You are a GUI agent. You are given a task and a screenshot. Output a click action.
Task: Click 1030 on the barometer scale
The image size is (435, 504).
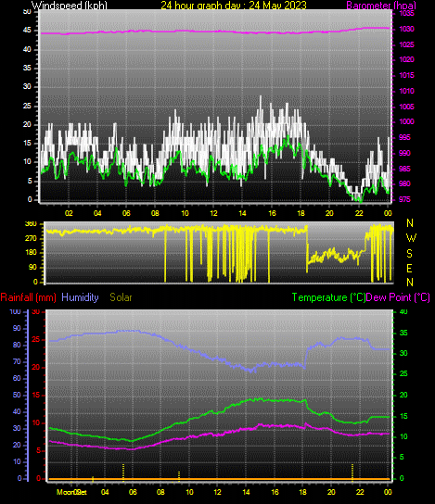tap(406, 29)
